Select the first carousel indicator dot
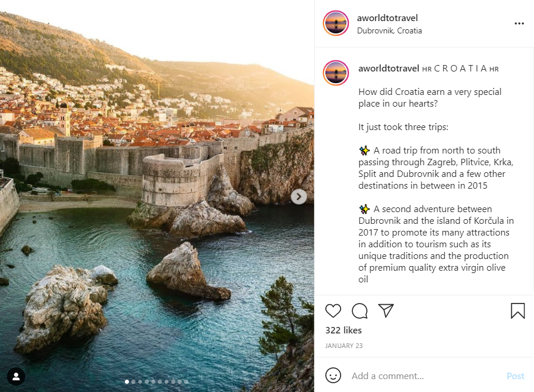Image resolution: width=534 pixels, height=392 pixels. pos(127,381)
